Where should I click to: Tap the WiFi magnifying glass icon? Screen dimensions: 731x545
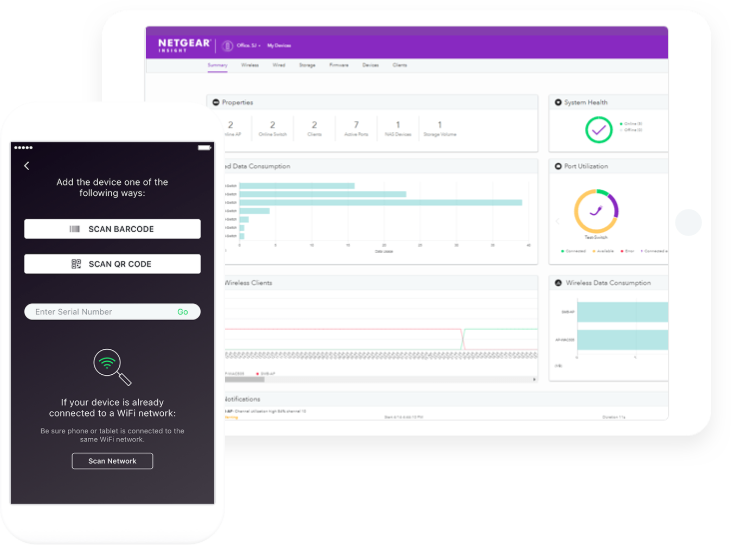click(x=112, y=367)
